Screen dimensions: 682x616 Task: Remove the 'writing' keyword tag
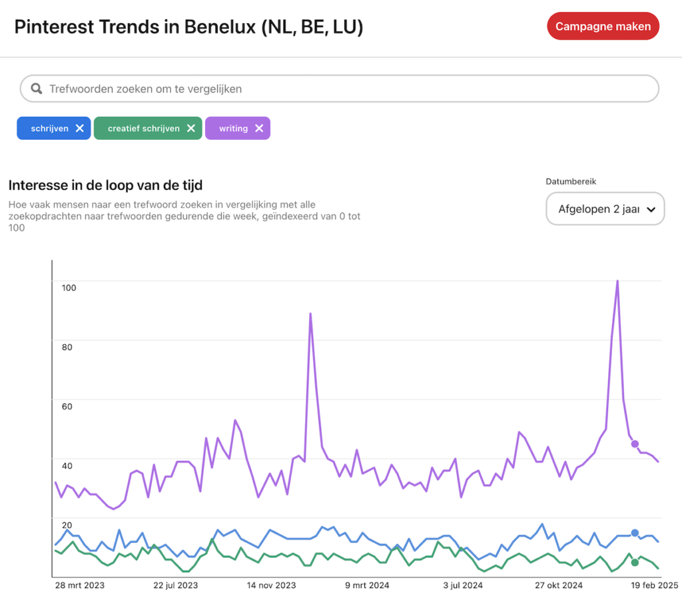click(259, 129)
